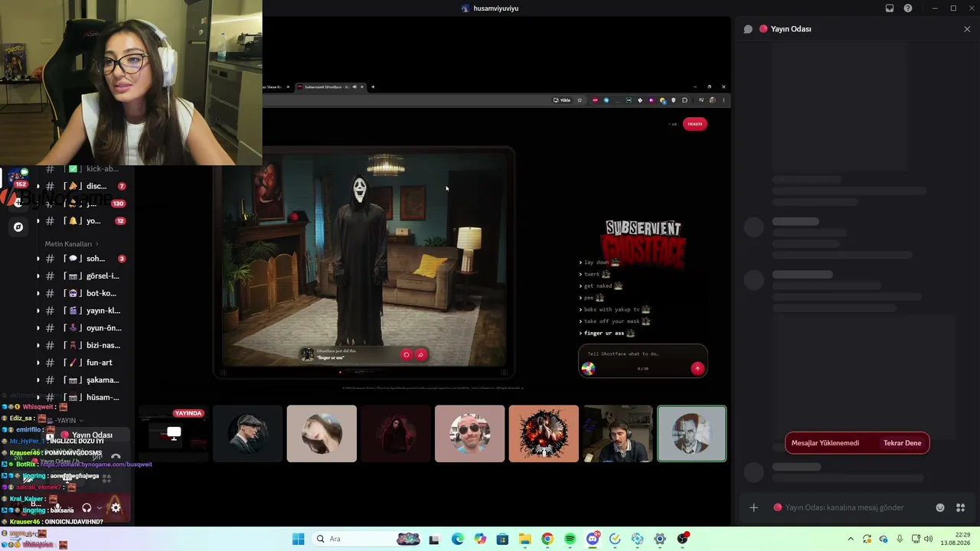Bookmark the page with the star icon
Screen dimensions: 980x551
(580, 100)
